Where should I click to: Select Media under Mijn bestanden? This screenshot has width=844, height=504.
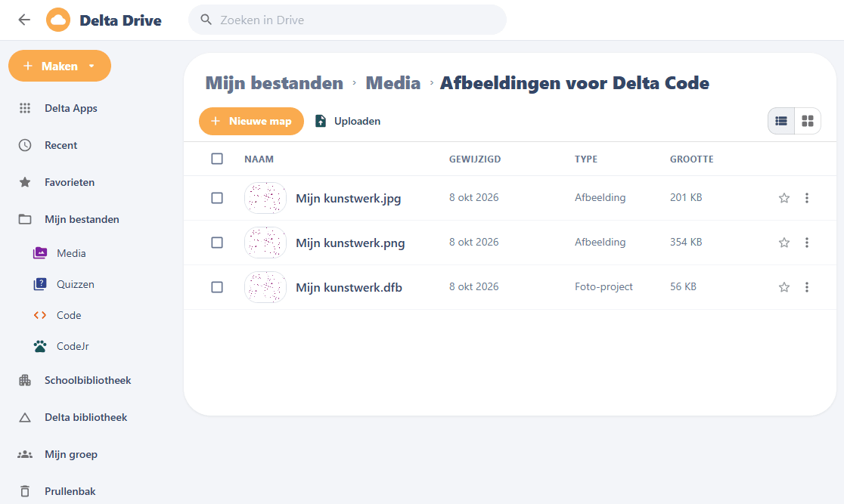point(71,253)
